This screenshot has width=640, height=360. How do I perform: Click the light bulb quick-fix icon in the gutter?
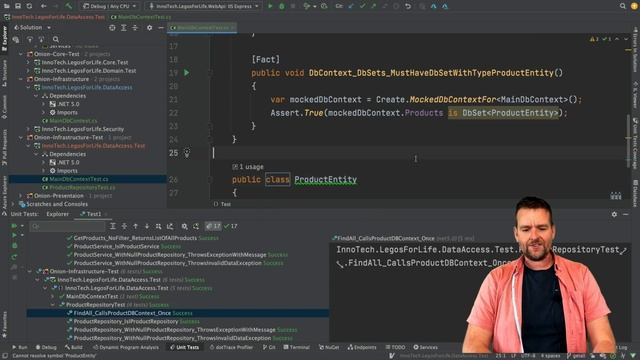pyautogui.click(x=187, y=153)
